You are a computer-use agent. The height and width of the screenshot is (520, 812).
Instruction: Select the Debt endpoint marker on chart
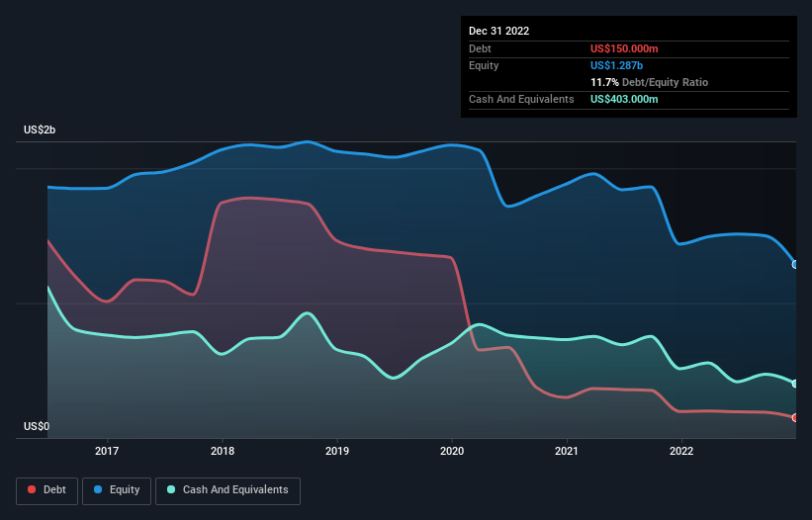(x=795, y=417)
